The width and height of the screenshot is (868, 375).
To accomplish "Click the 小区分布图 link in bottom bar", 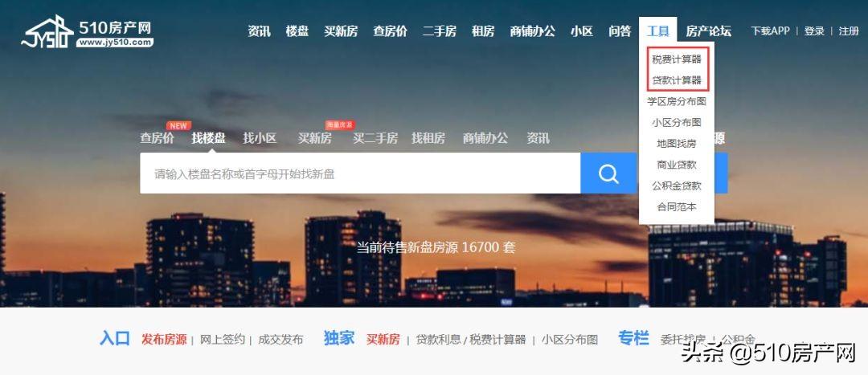I will coord(570,339).
